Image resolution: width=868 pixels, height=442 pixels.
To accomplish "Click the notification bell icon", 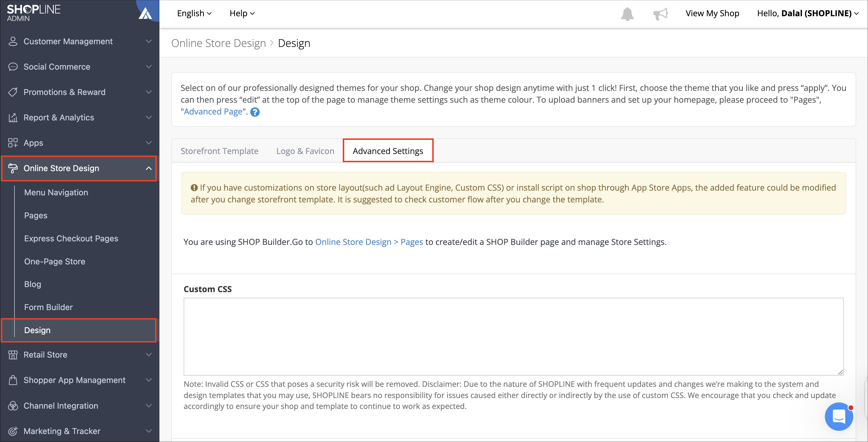I will click(627, 14).
